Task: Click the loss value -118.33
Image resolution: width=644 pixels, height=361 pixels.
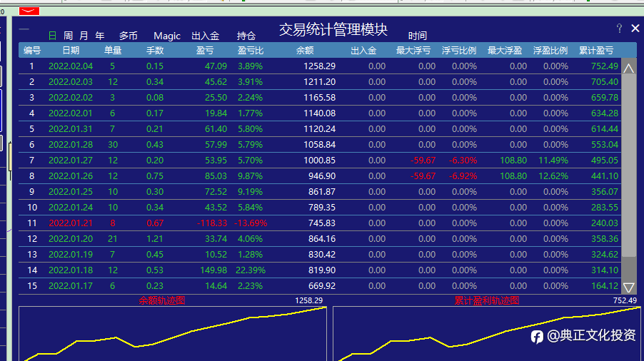Action: (x=212, y=223)
